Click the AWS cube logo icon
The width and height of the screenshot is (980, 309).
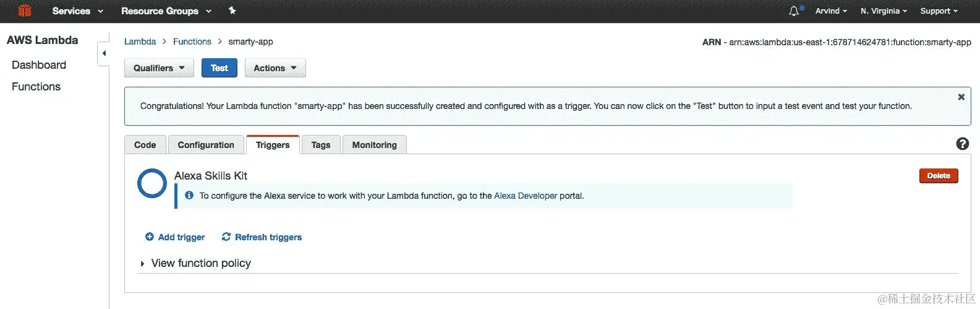click(25, 11)
